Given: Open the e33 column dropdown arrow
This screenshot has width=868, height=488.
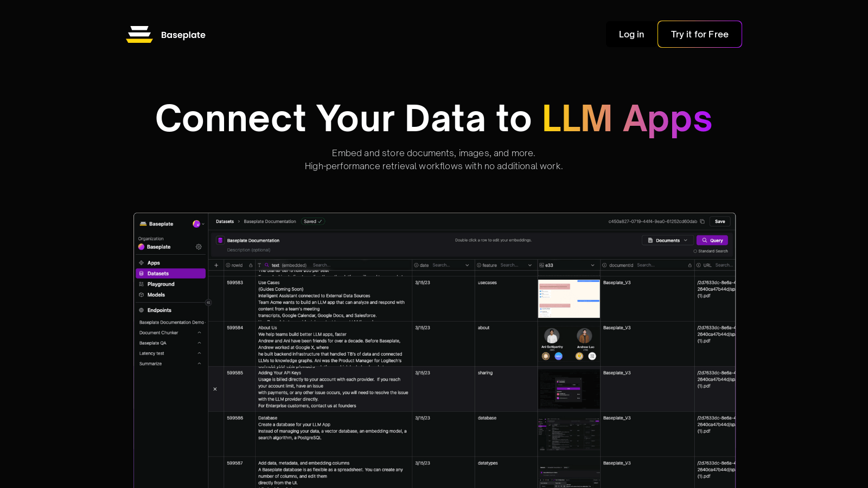Looking at the screenshot, I should 592,265.
